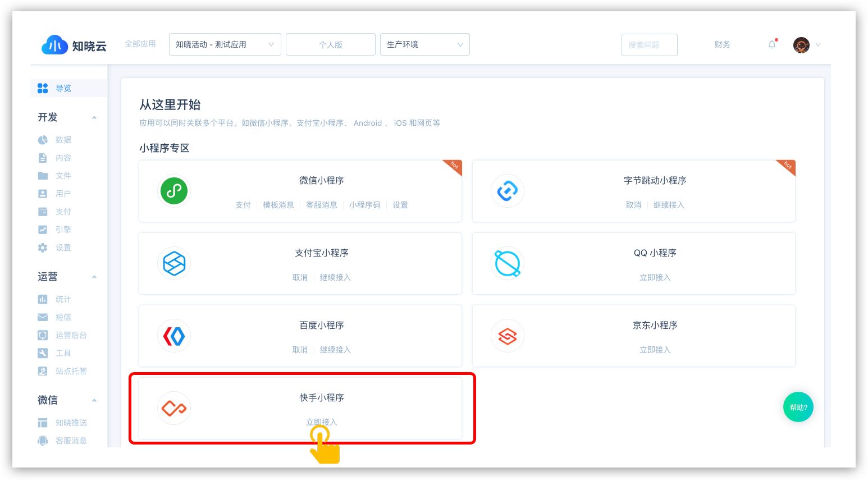
Task: Select 内容 in the sidebar menu
Action: click(x=63, y=158)
